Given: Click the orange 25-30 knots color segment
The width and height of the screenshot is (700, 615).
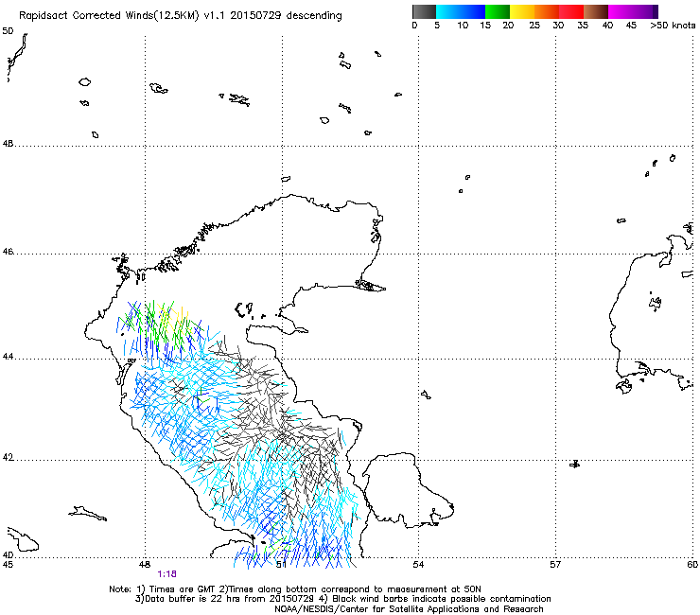Looking at the screenshot, I should (547, 11).
